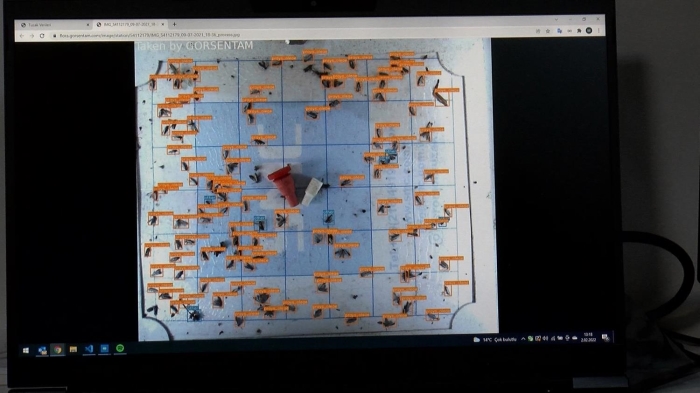Open the Chrome profile avatar
Viewport: 700px width, 393px height.
(x=589, y=31)
